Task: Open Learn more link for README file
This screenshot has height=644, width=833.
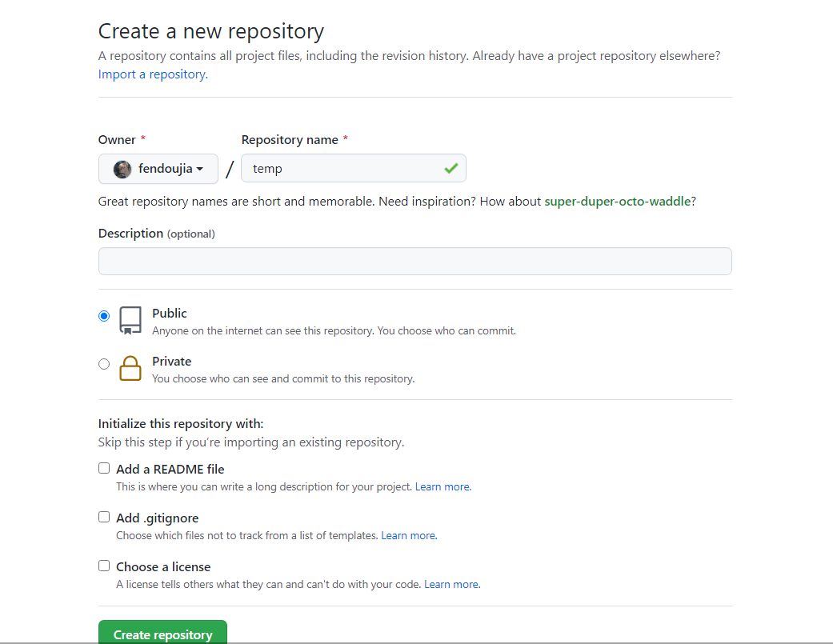Action: tap(443, 487)
